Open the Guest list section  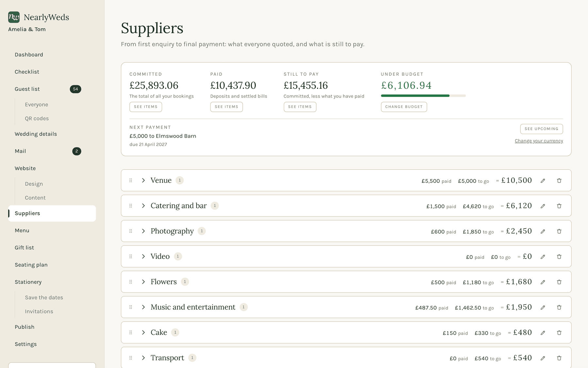pos(27,89)
